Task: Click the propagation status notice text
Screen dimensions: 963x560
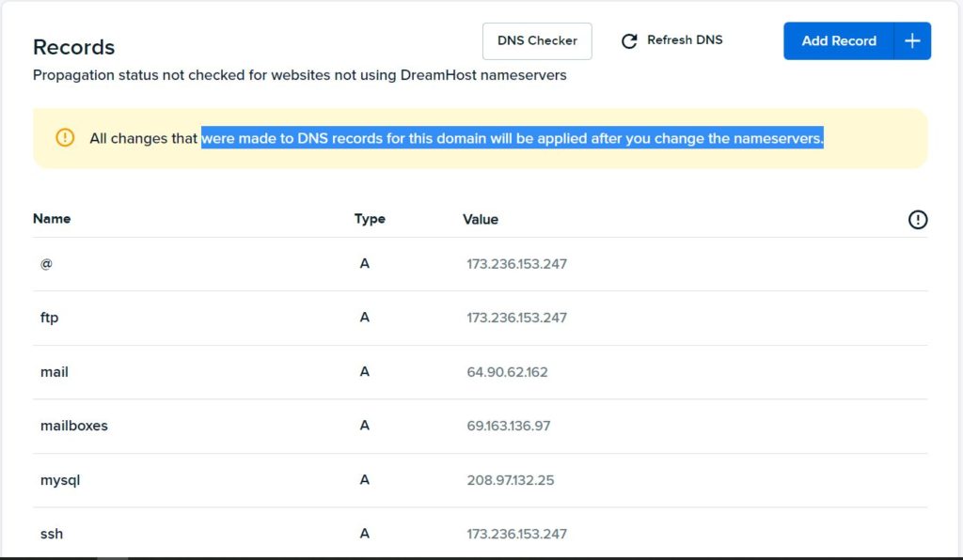Action: pyautogui.click(x=300, y=75)
